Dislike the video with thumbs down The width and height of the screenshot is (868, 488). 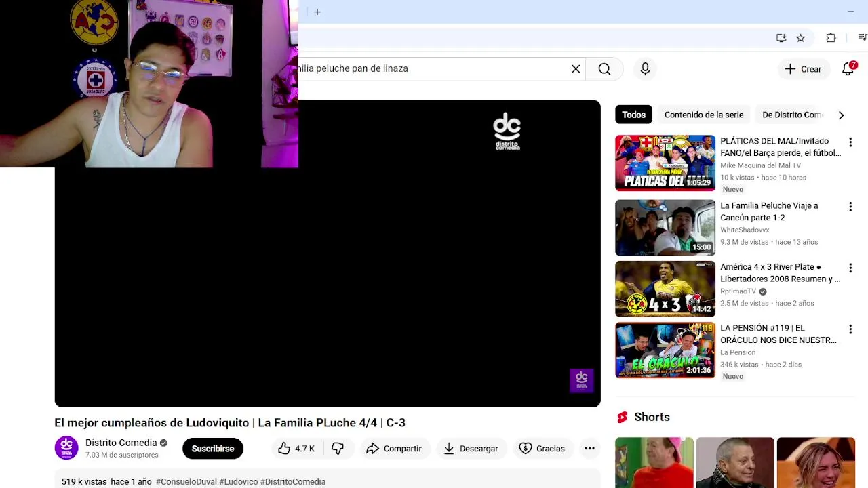point(338,449)
